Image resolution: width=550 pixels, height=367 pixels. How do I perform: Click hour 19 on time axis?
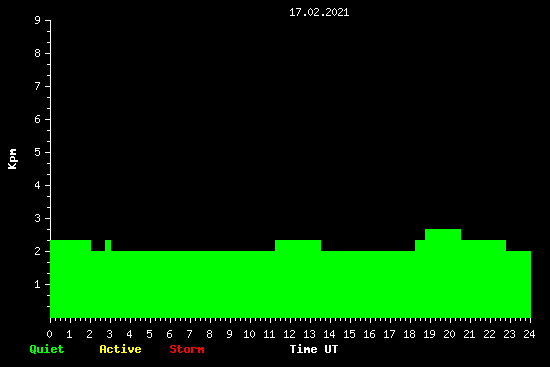coord(429,334)
